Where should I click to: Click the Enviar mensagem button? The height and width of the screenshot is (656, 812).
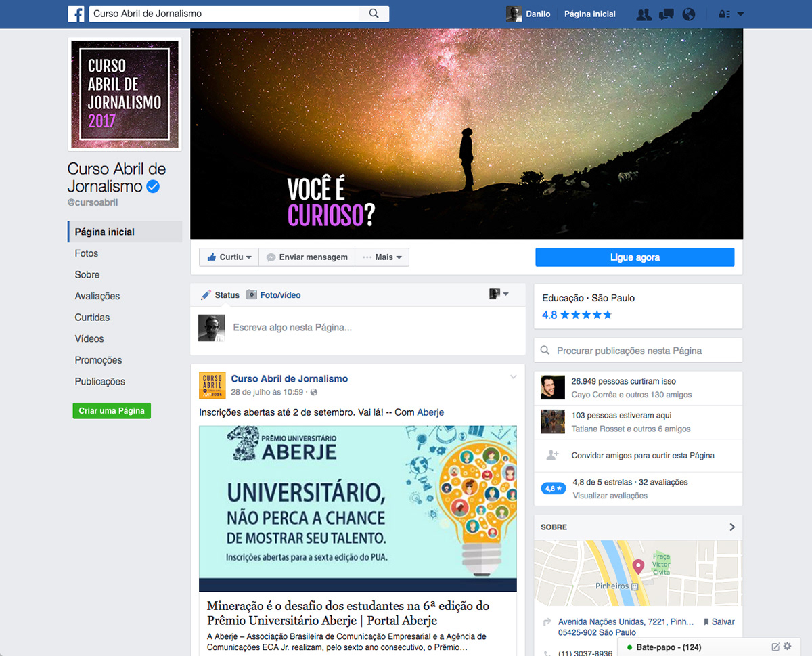coord(307,257)
